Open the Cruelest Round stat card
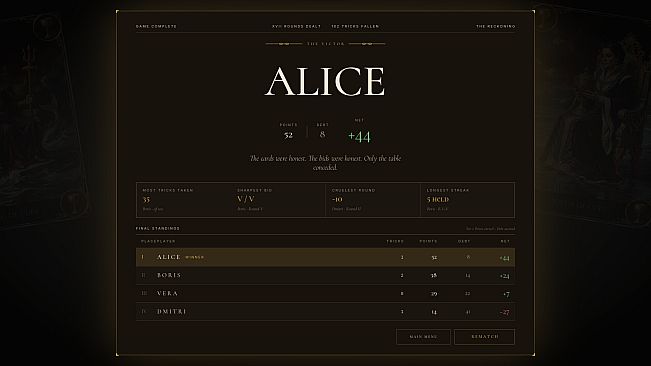 pyautogui.click(x=373, y=200)
